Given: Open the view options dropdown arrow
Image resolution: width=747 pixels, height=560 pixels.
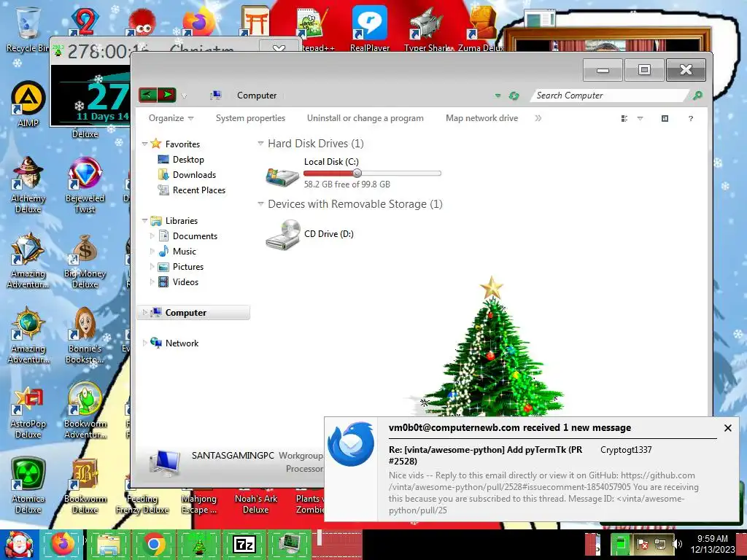Looking at the screenshot, I should click(640, 119).
